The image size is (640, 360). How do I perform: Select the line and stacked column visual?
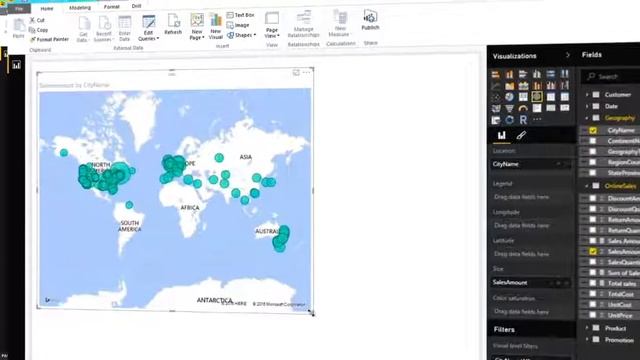(537, 85)
